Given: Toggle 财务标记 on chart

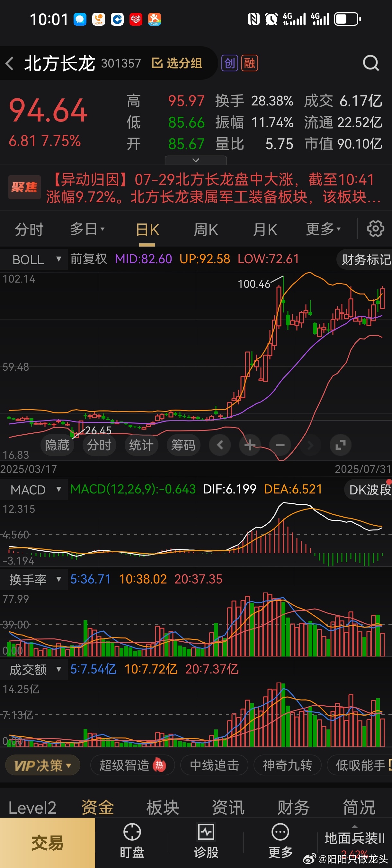Looking at the screenshot, I should (364, 259).
